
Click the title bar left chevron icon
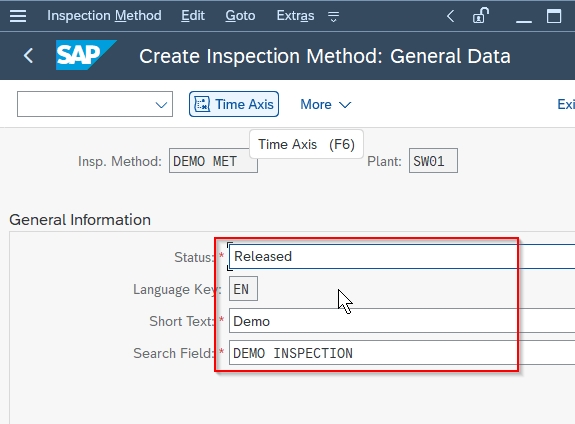[x=451, y=16]
